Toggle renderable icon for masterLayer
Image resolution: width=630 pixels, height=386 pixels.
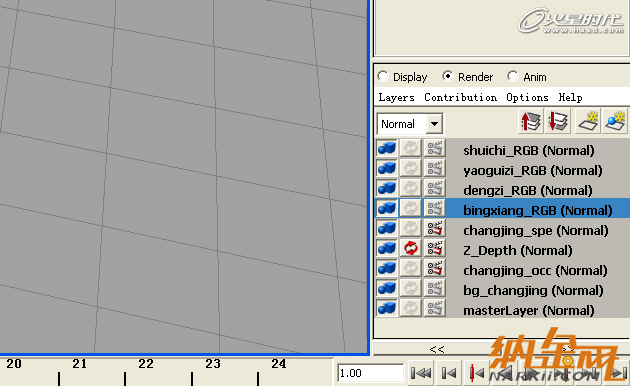[x=387, y=308]
